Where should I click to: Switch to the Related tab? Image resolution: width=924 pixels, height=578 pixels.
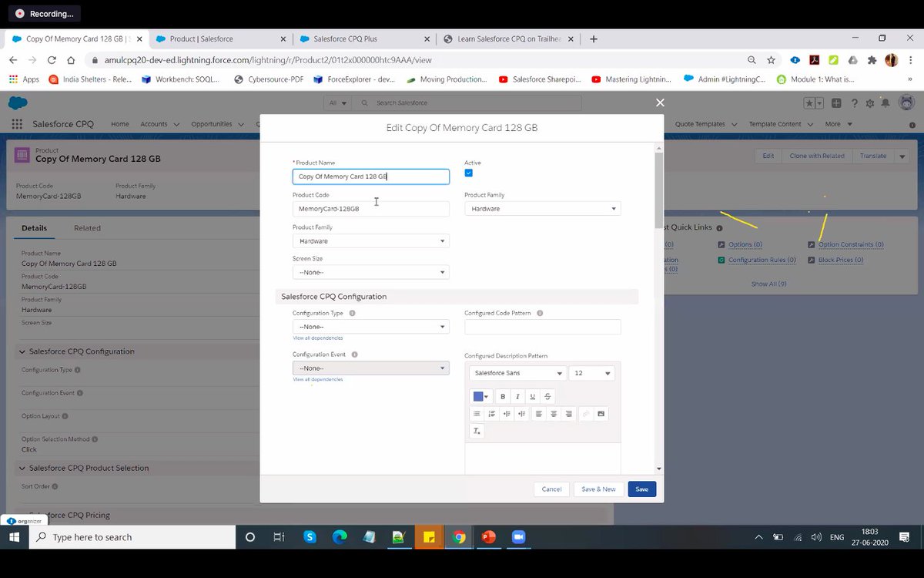pyautogui.click(x=87, y=228)
